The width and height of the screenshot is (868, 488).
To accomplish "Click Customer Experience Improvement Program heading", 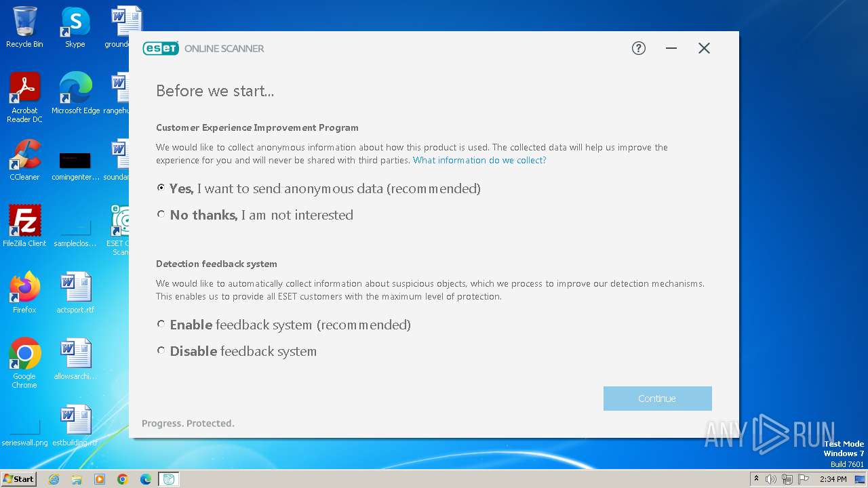I will click(257, 127).
